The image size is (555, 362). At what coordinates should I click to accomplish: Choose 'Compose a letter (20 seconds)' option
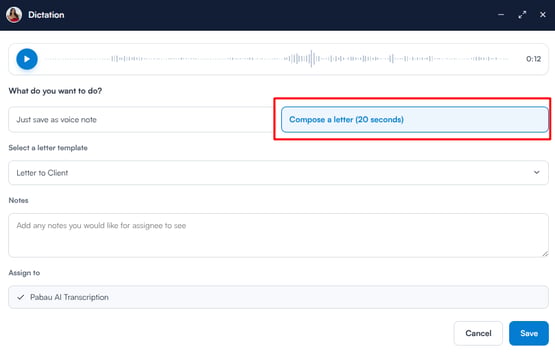click(415, 120)
